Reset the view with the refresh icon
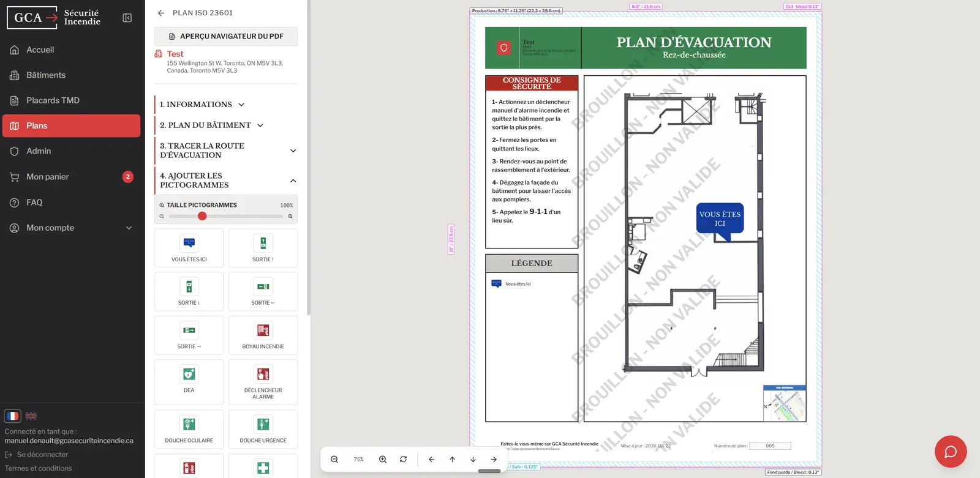Viewport: 980px width, 478px height. [x=403, y=459]
